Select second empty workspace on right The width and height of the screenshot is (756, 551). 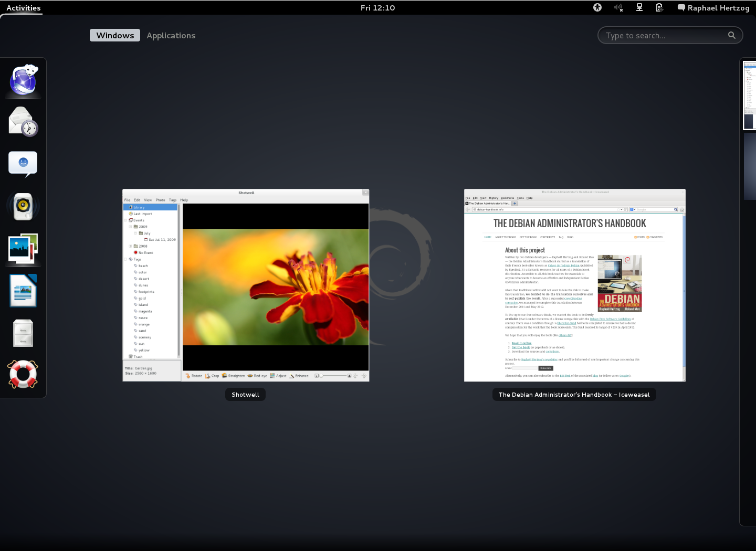click(750, 166)
